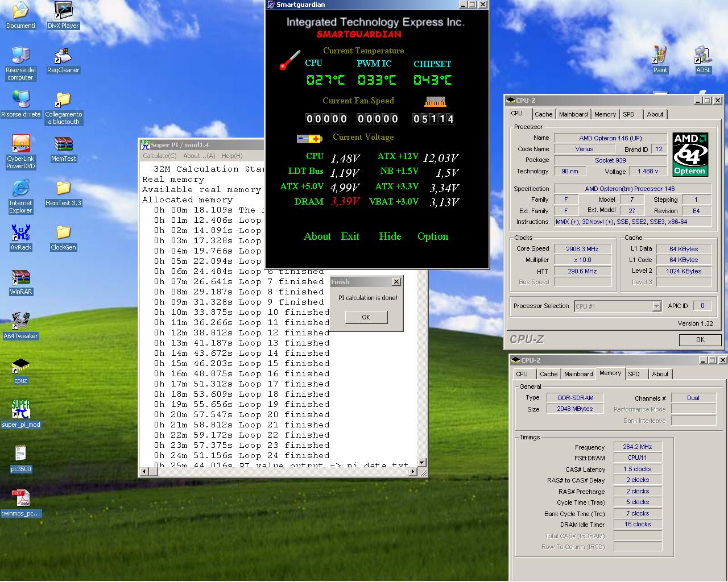Switch to CPU tab in lower CPU-Z window

[522, 374]
